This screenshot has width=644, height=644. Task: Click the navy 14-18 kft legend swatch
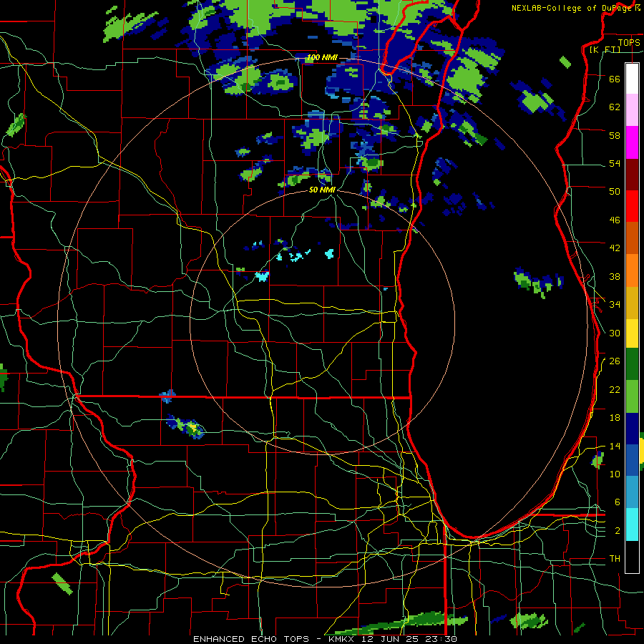pyautogui.click(x=632, y=429)
